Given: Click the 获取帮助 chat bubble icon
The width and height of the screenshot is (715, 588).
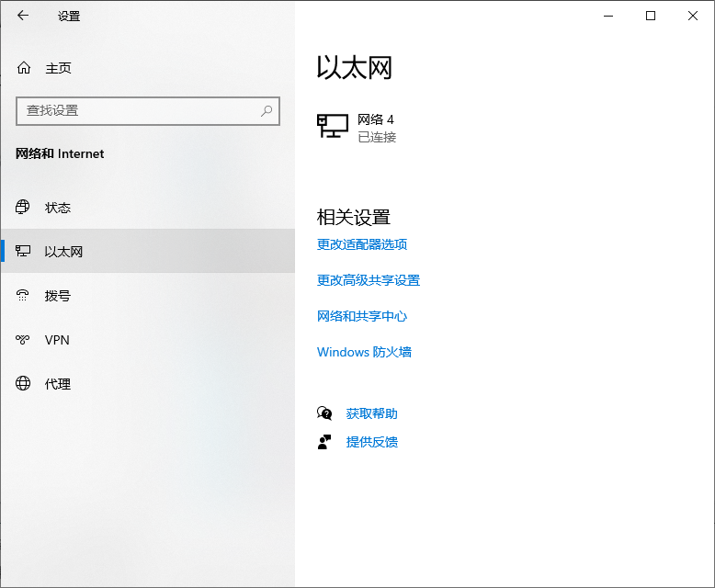Looking at the screenshot, I should click(x=324, y=413).
